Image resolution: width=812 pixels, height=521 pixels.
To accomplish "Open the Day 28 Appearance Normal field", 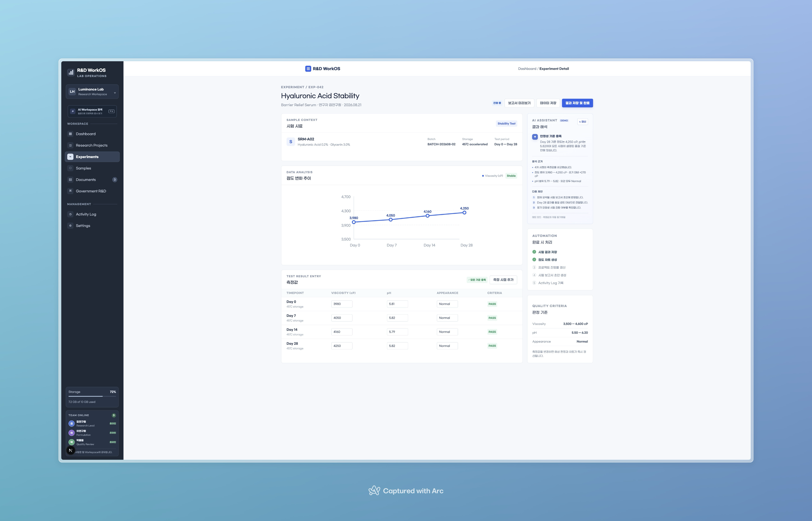I will 447,346.
